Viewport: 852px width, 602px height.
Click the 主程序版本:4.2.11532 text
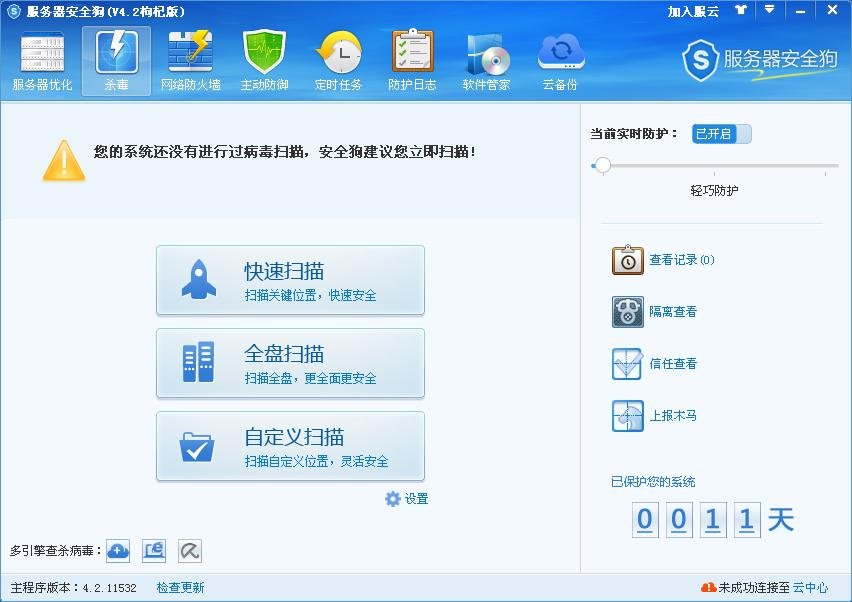point(73,587)
